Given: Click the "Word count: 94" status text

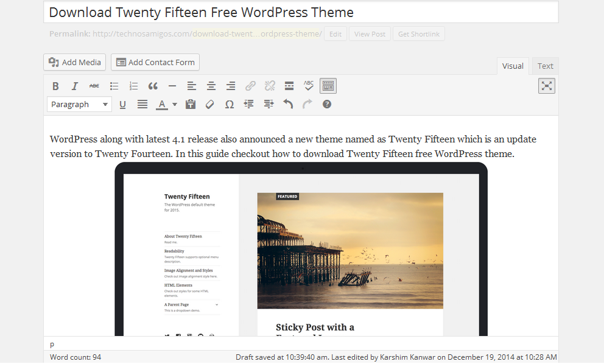Looking at the screenshot, I should click(75, 357).
